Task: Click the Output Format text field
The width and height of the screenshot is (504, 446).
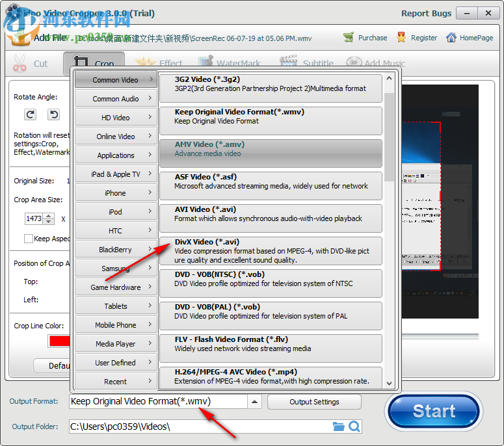Action: [158, 402]
